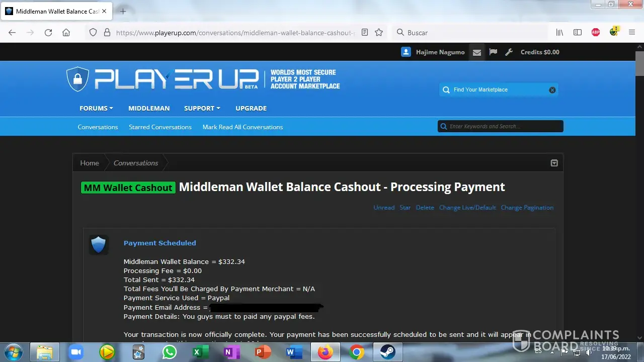Expand the Forums dropdown menu
The width and height of the screenshot is (644, 362).
click(96, 108)
